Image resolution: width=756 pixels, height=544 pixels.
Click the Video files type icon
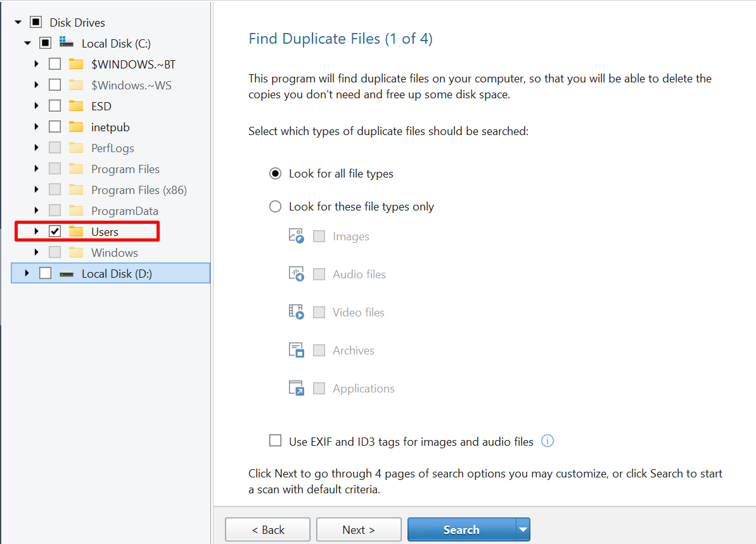click(296, 312)
